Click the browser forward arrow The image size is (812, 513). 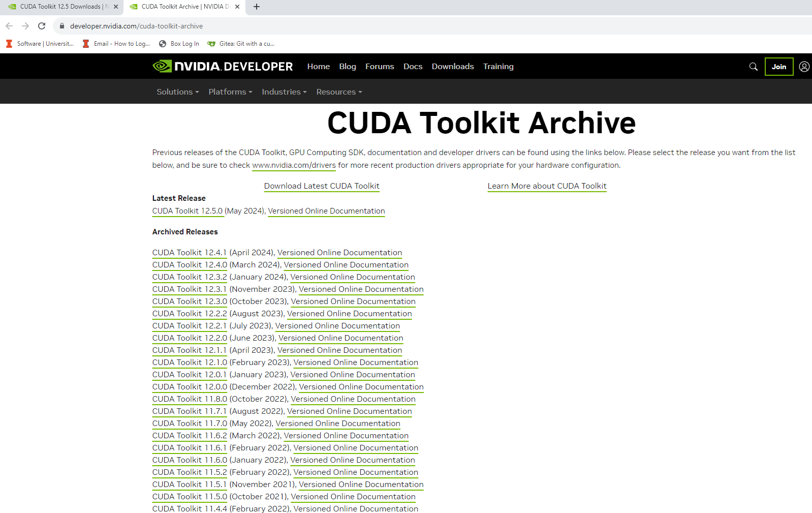25,26
